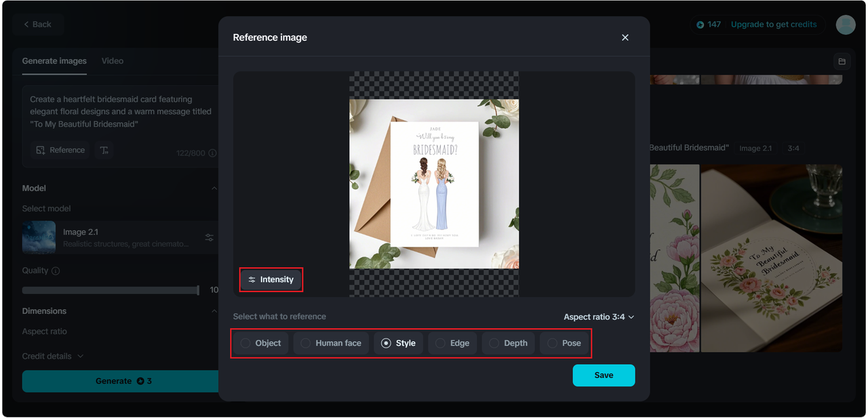
Task: Select the Object reference option
Action: tap(261, 343)
